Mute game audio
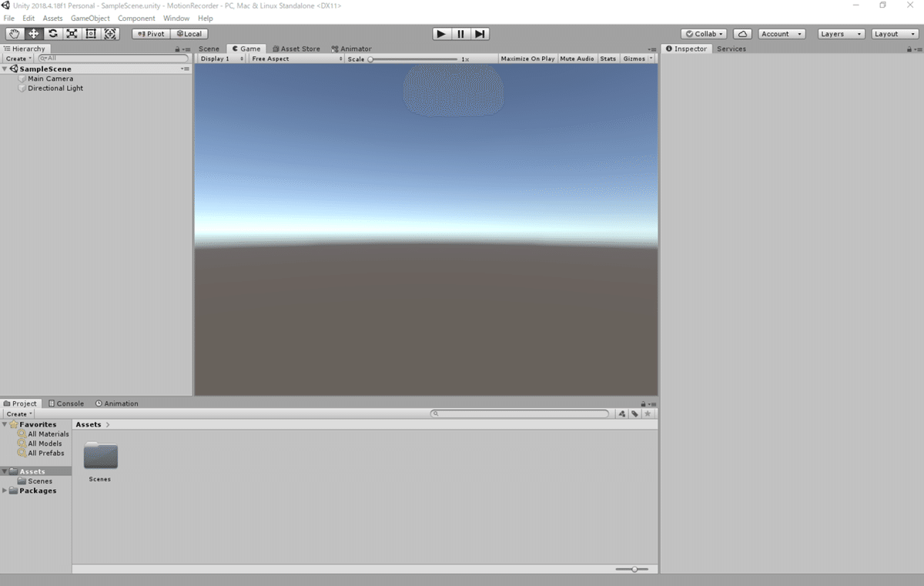 coord(577,58)
